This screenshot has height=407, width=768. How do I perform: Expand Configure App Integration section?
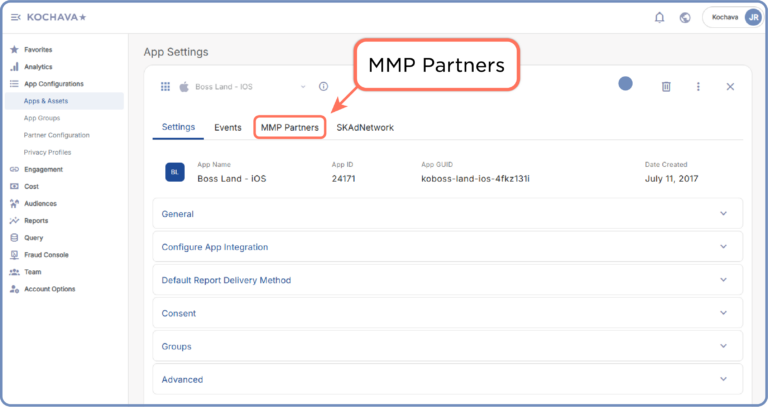coord(447,247)
